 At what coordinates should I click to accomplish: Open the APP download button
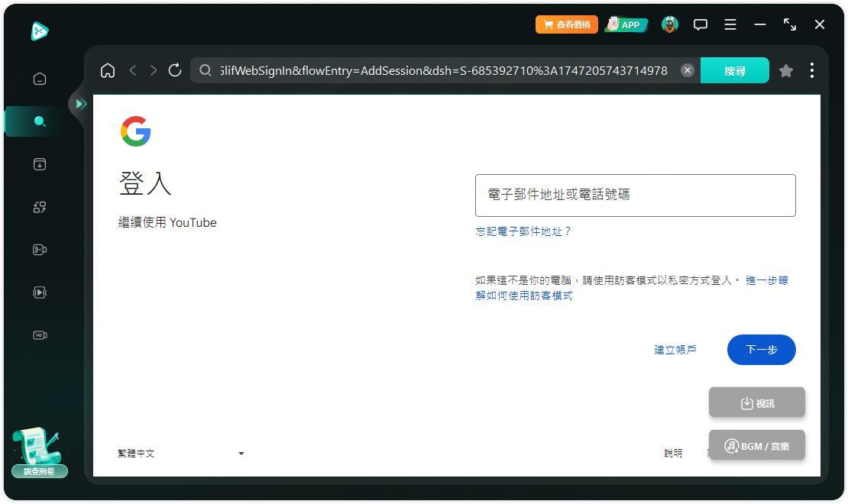tap(626, 24)
